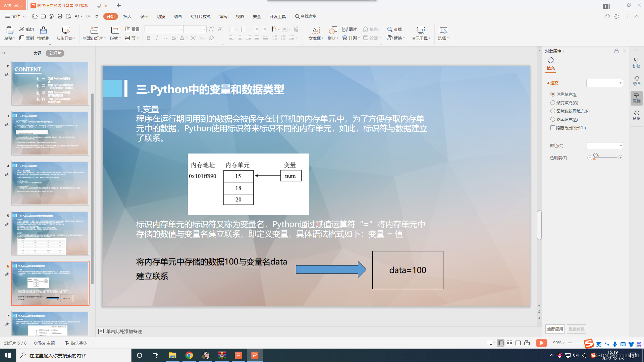
Task: Start slideshow with orange play button
Action: point(541,343)
